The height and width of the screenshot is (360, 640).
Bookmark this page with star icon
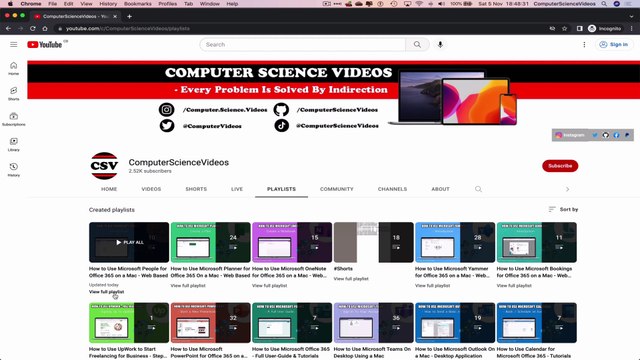pyautogui.click(x=564, y=29)
